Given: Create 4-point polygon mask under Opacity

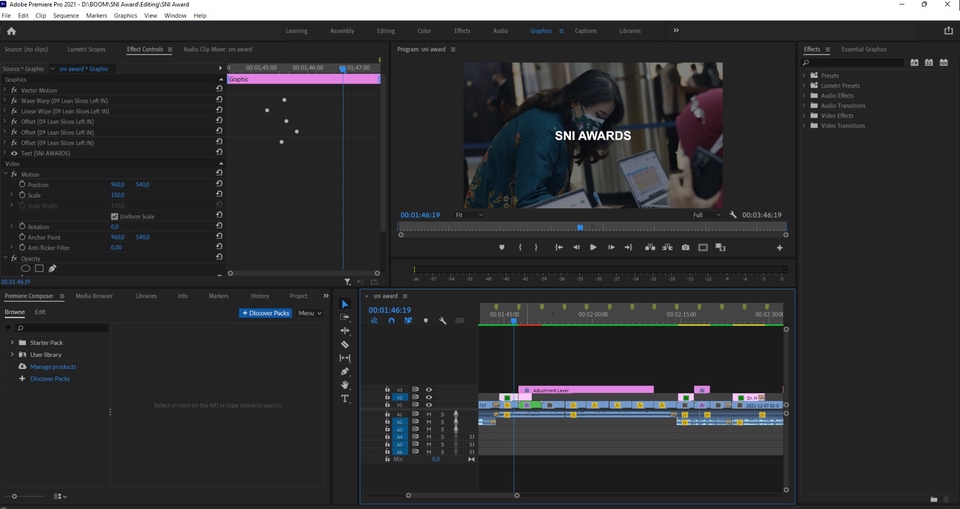Looking at the screenshot, I should (39, 268).
